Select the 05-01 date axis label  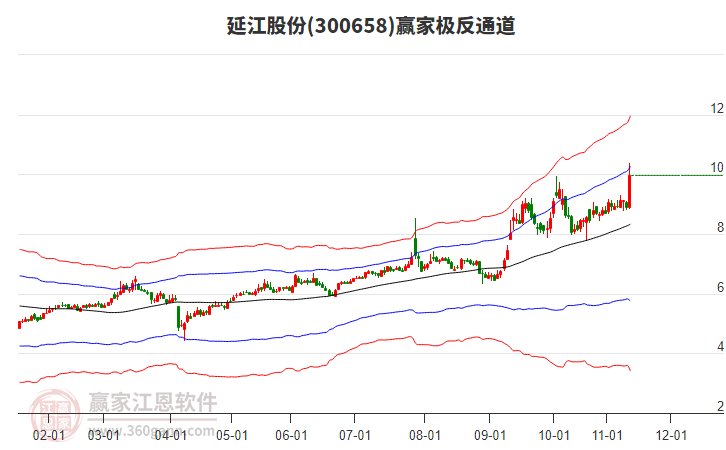click(x=232, y=435)
